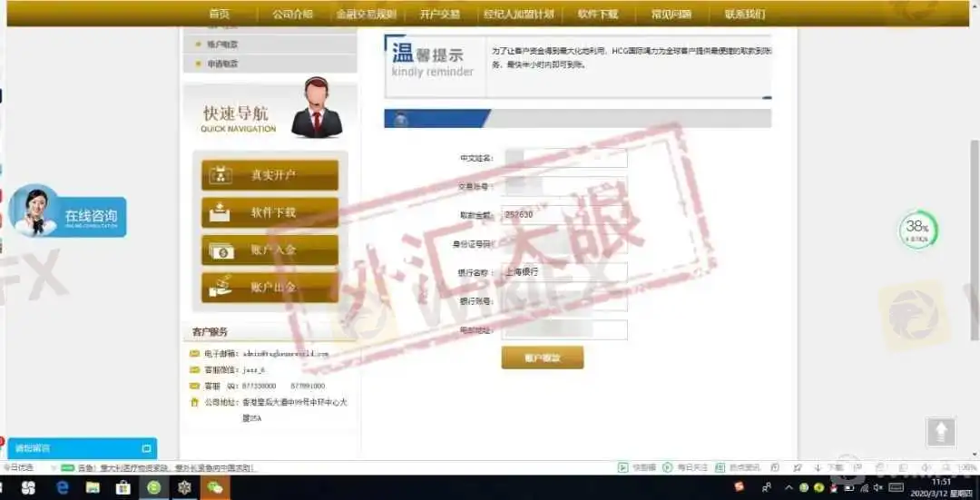This screenshot has height=500, width=980.
Task: Open 联系我们 in the navigation bar
Action: [745, 14]
